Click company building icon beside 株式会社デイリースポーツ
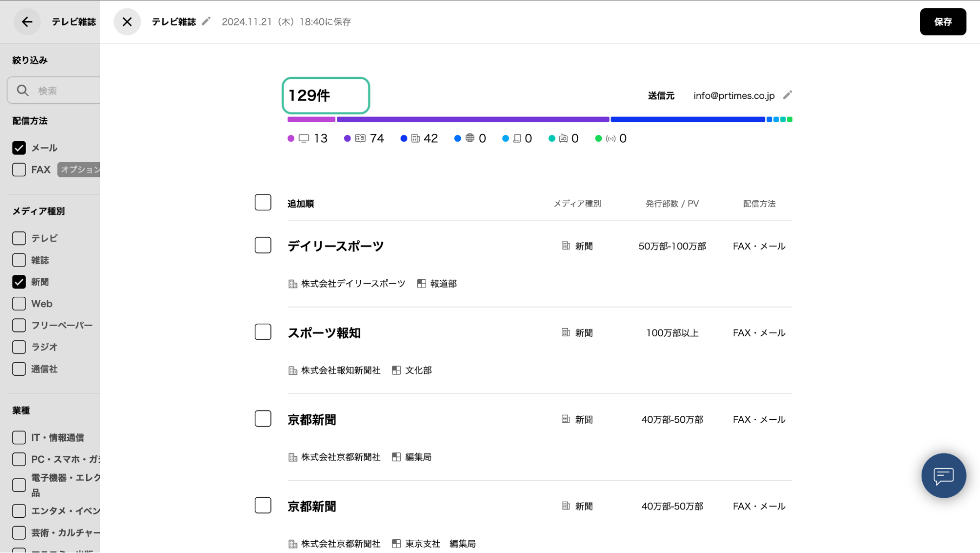 click(x=293, y=284)
